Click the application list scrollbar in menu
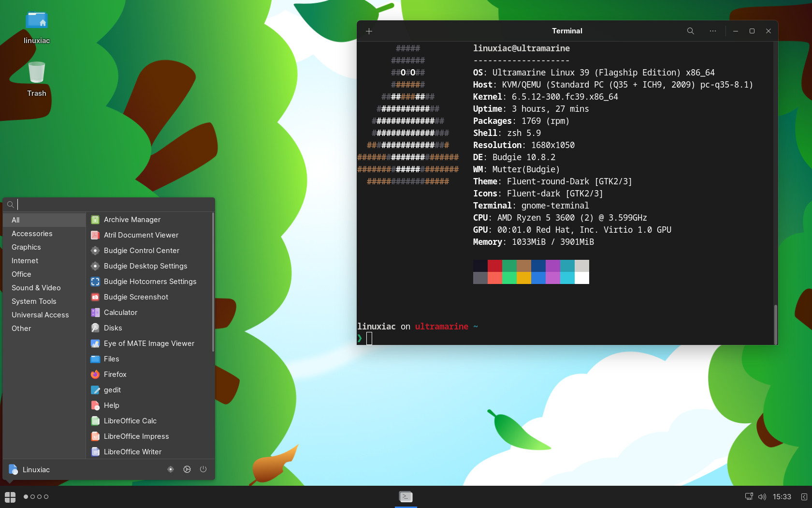The image size is (812, 508). pos(213,282)
